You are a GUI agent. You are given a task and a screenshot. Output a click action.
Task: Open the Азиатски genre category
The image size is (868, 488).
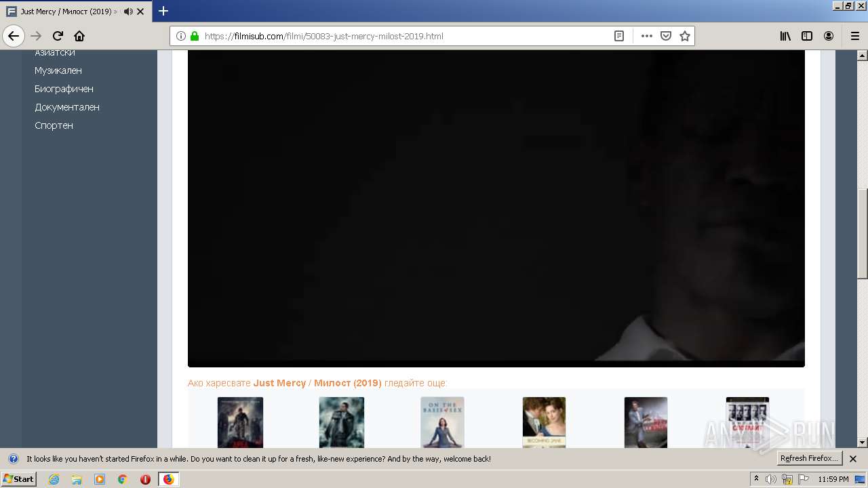pos(55,53)
